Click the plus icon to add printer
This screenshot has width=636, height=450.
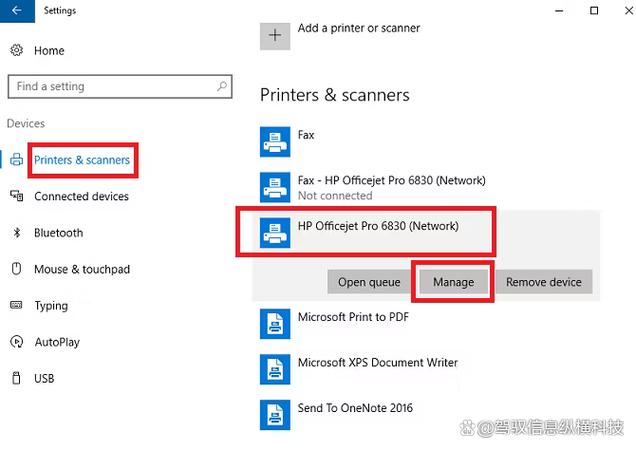tap(275, 36)
